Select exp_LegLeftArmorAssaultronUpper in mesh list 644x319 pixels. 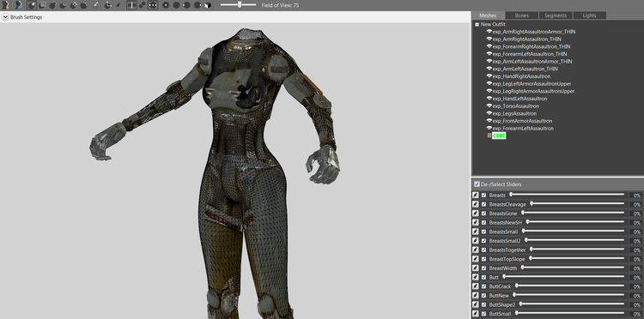532,84
